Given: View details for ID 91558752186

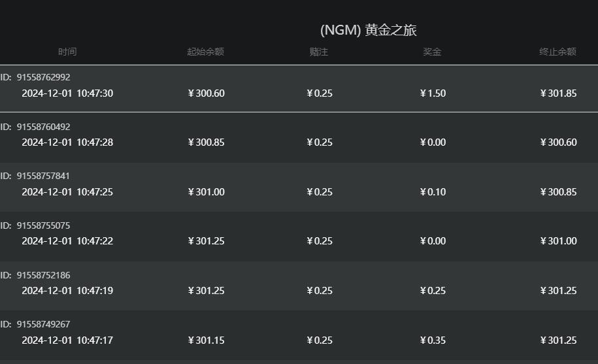Looking at the screenshot, I should click(x=43, y=275).
